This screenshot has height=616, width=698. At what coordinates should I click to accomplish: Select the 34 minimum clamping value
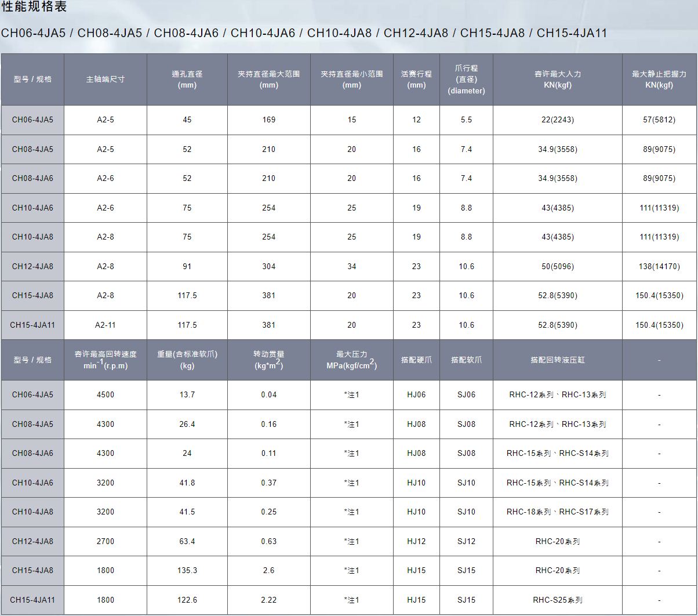click(352, 267)
